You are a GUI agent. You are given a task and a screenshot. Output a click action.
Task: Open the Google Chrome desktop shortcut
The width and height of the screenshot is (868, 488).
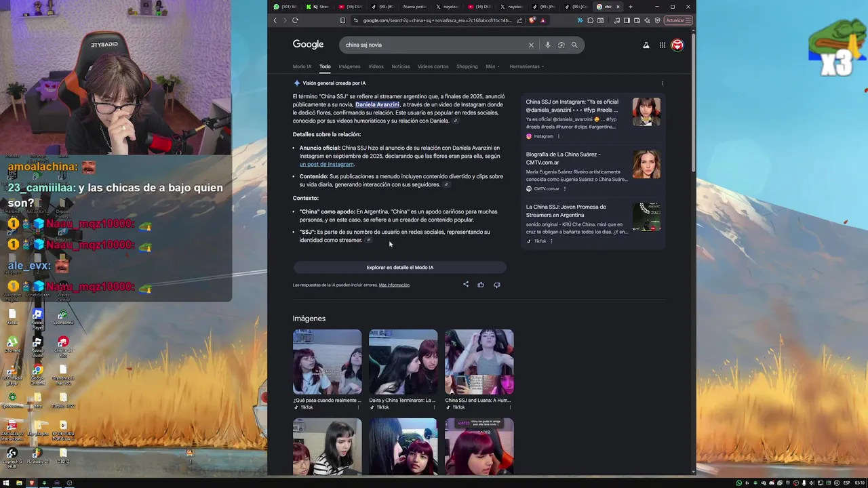[37, 375]
